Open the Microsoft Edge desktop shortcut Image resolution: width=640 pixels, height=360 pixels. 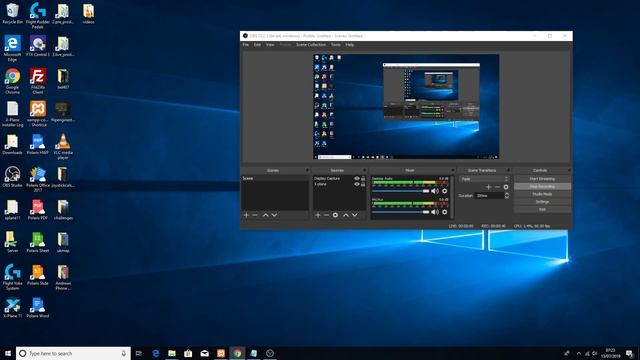pyautogui.click(x=12, y=48)
